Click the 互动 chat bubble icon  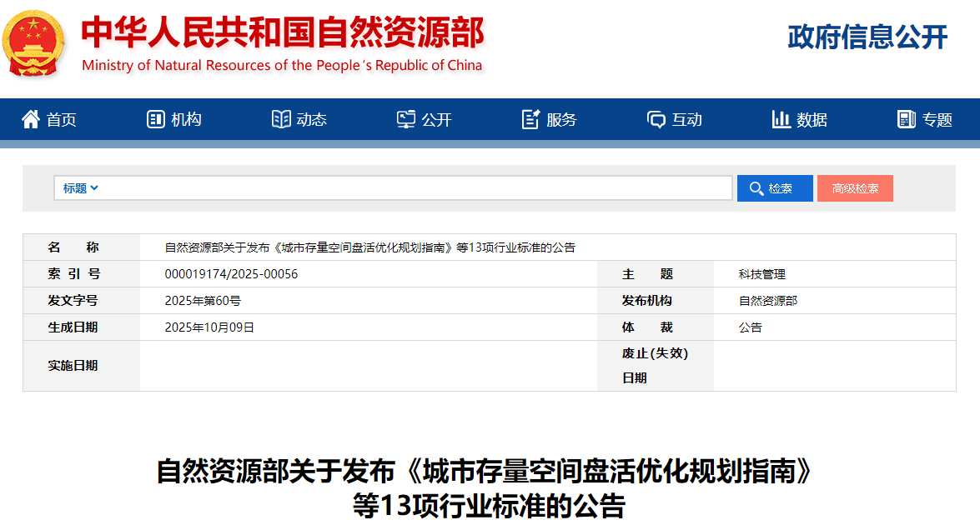pyautogui.click(x=656, y=119)
